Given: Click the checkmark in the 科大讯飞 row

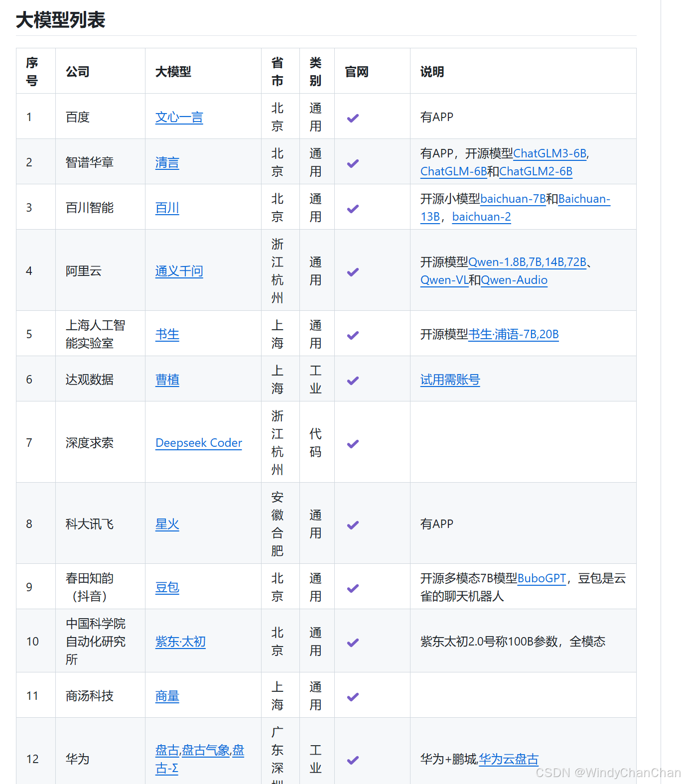Looking at the screenshot, I should pos(353,525).
